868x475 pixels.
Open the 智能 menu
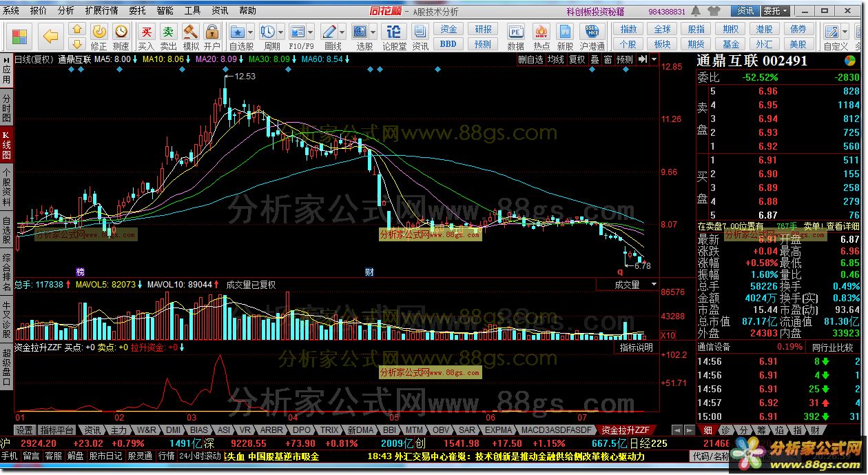(x=165, y=11)
